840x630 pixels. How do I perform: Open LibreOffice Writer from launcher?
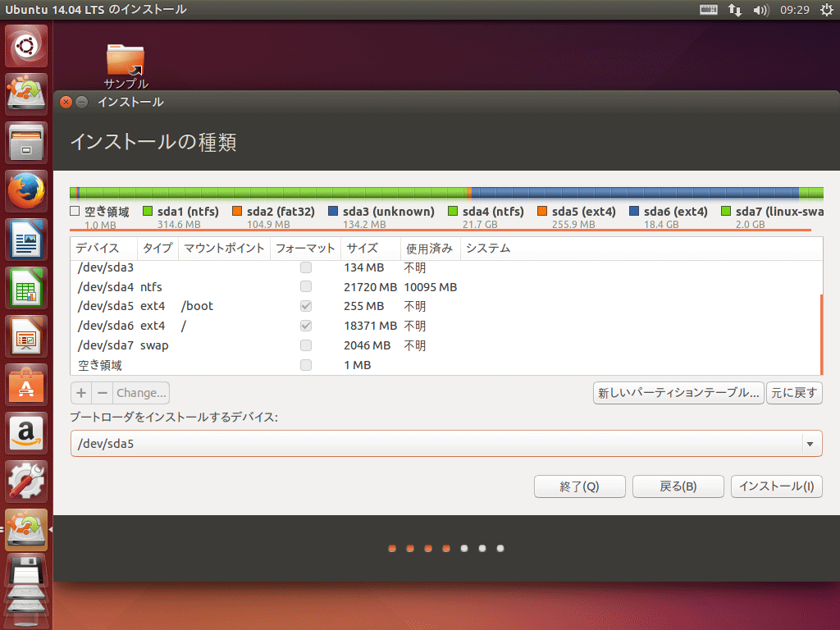(x=26, y=240)
